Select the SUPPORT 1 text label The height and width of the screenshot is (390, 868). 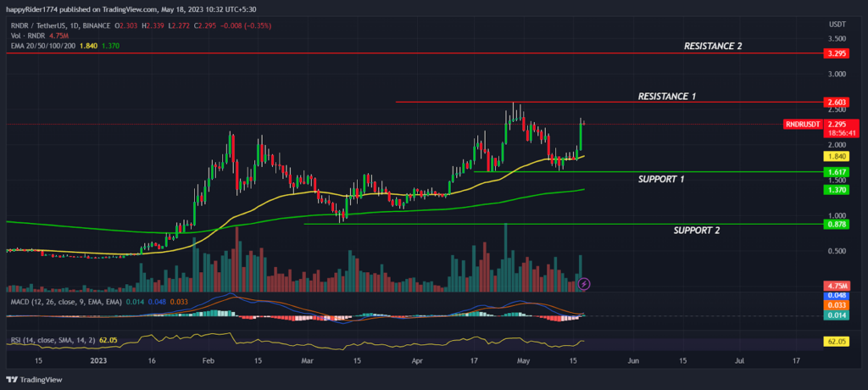point(661,180)
